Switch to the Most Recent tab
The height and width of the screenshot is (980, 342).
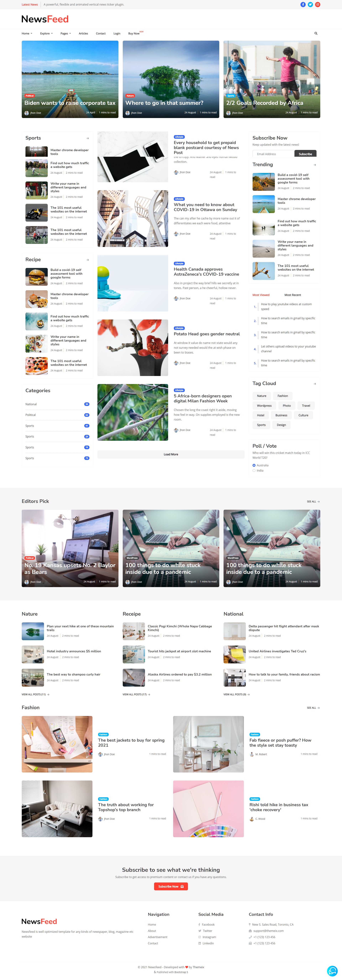[292, 295]
